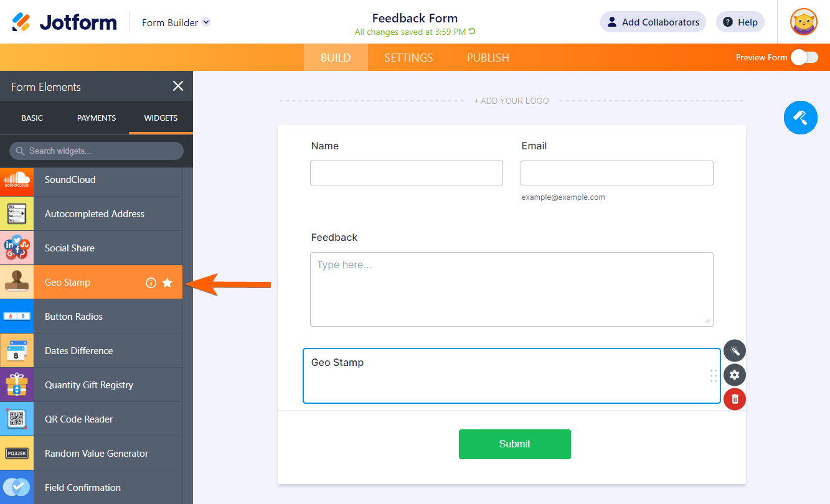This screenshot has height=504, width=830.
Task: Click the Search widgets input field
Action: (x=97, y=151)
